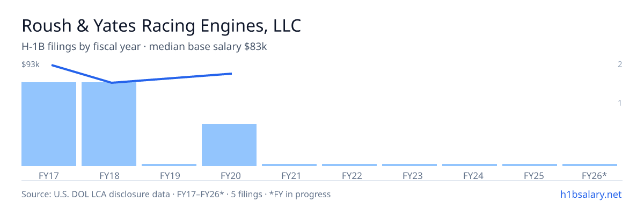Image resolution: width=644 pixels, height=215 pixels.
Task: Select the FY24 bar stub
Action: tap(470, 165)
